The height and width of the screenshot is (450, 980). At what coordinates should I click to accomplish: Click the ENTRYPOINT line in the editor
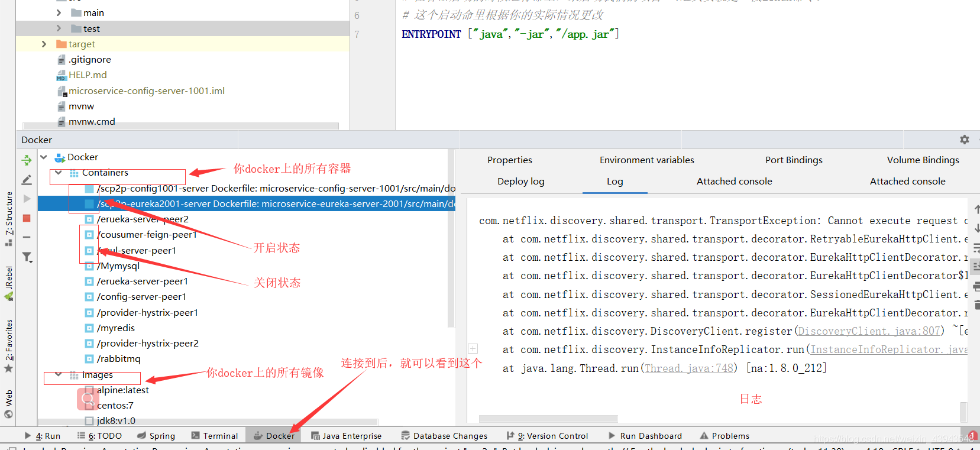[510, 34]
